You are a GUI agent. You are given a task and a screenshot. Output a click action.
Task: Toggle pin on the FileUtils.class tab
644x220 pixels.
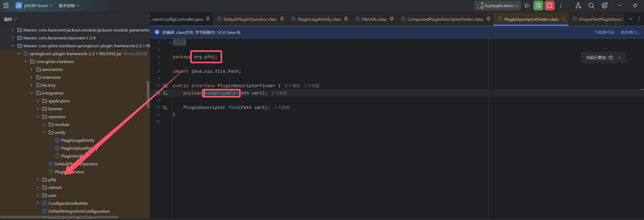click(x=392, y=19)
